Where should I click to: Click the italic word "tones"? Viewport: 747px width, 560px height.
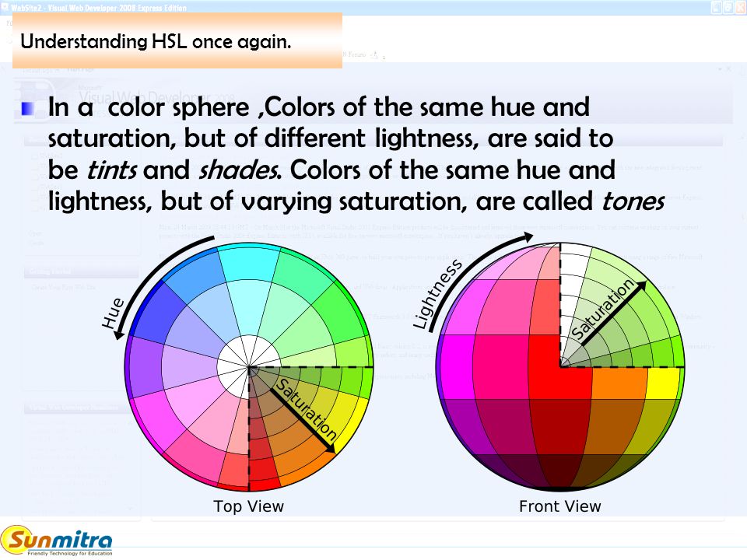pyautogui.click(x=633, y=202)
